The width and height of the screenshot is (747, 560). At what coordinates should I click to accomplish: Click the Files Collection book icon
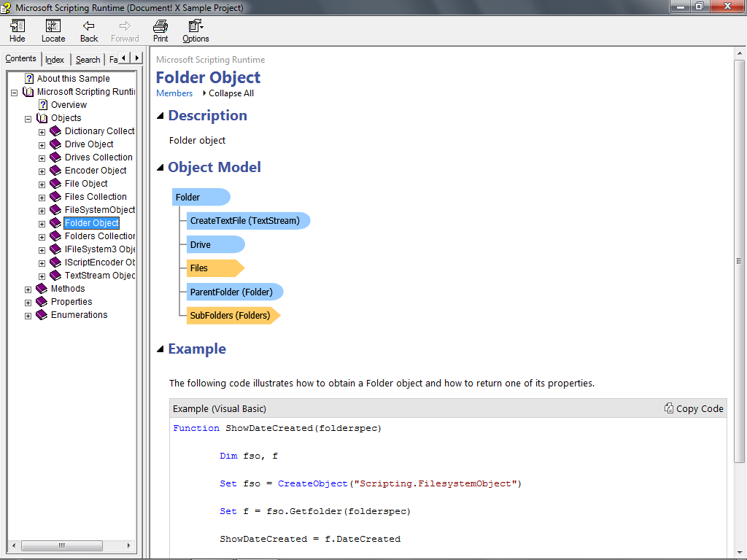[55, 197]
